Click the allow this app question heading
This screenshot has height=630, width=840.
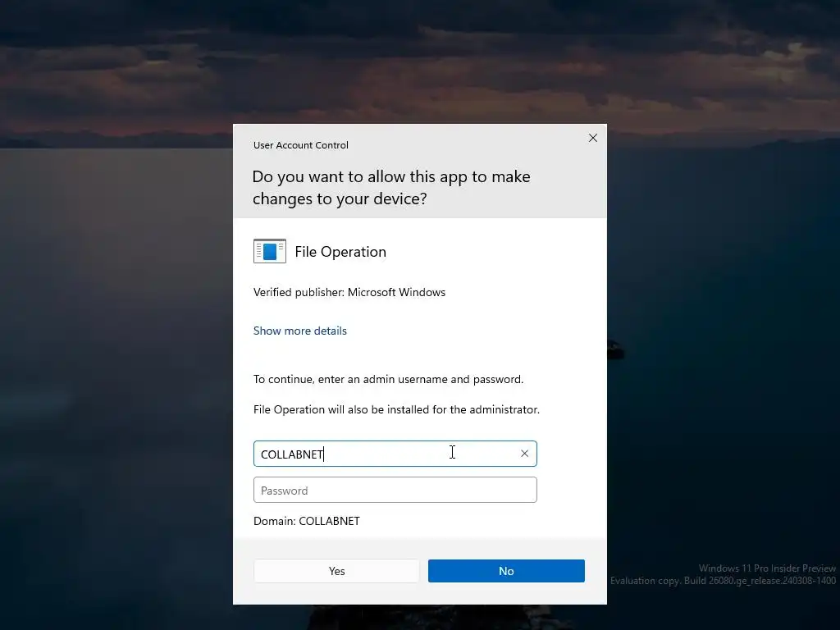pos(391,188)
